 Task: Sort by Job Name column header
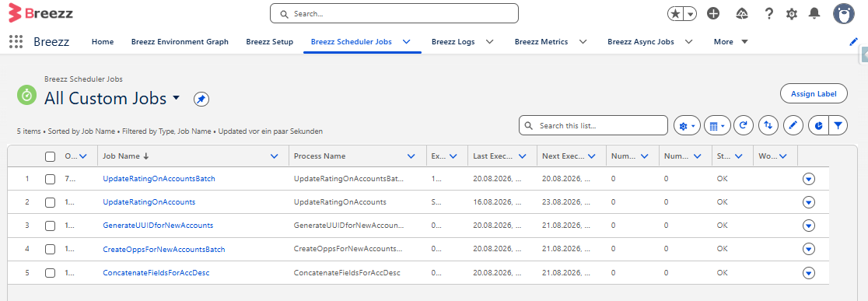pos(126,156)
